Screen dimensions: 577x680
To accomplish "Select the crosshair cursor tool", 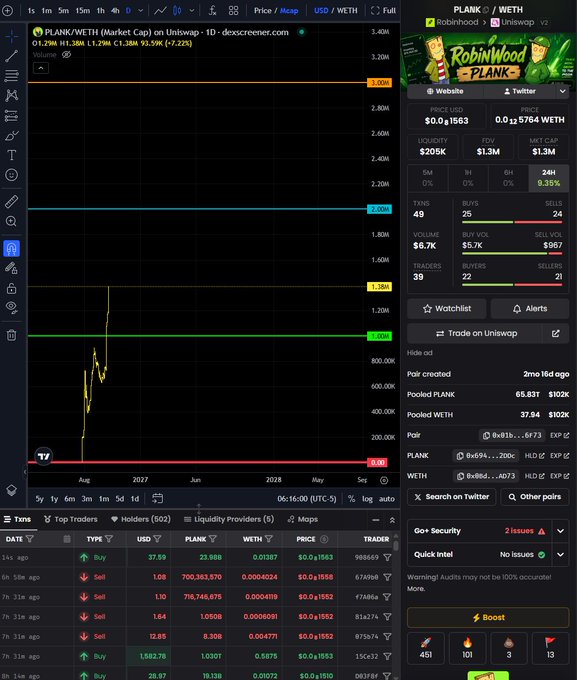I will [x=12, y=36].
